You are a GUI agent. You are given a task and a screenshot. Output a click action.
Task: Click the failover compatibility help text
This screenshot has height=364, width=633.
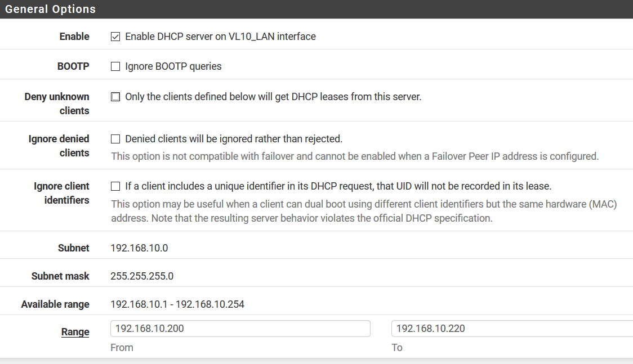(355, 156)
